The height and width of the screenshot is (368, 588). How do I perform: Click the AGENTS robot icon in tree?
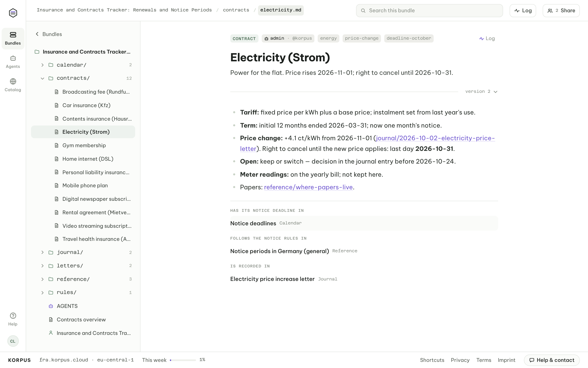[51, 306]
